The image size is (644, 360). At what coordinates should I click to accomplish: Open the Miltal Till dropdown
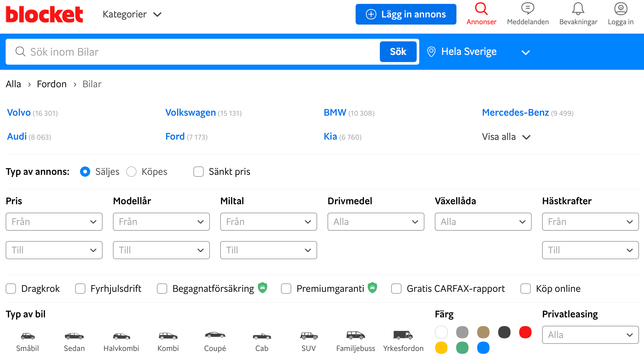268,250
